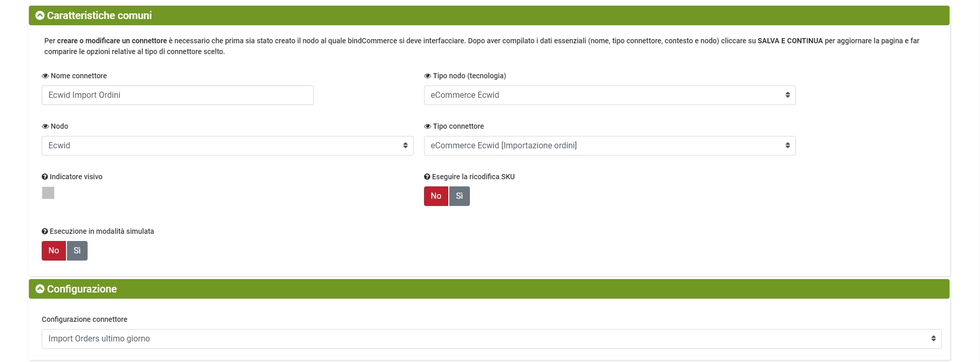
Task: Click help icon for Esecuzione in modalità simulata
Action: 45,231
